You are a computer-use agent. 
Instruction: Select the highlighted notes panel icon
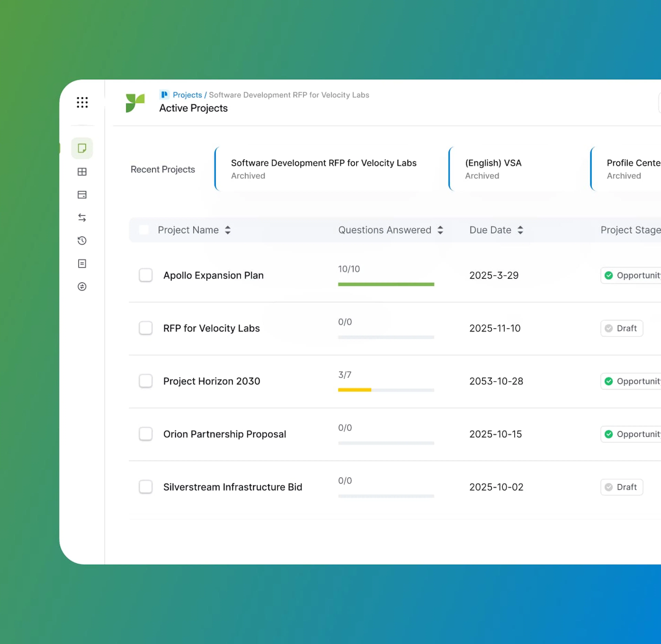click(x=82, y=148)
